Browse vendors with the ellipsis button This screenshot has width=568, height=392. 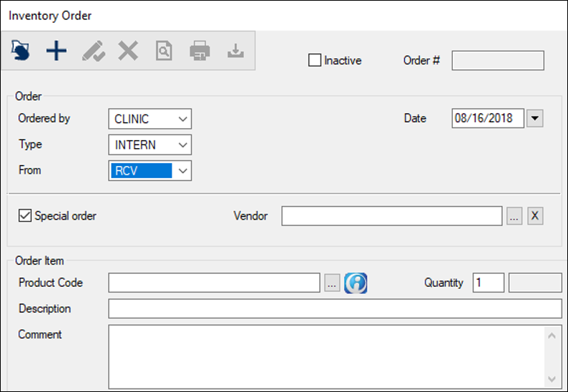[514, 216]
